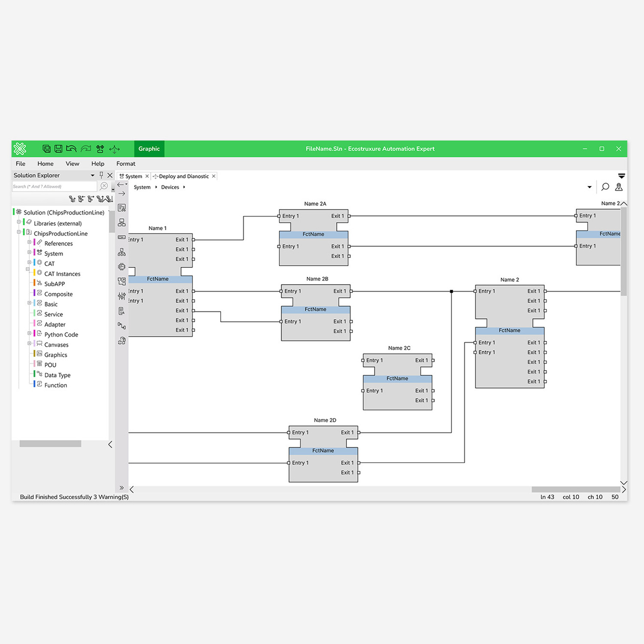This screenshot has width=644, height=644.
Task: Expand the Python Code tree node
Action: [29, 334]
